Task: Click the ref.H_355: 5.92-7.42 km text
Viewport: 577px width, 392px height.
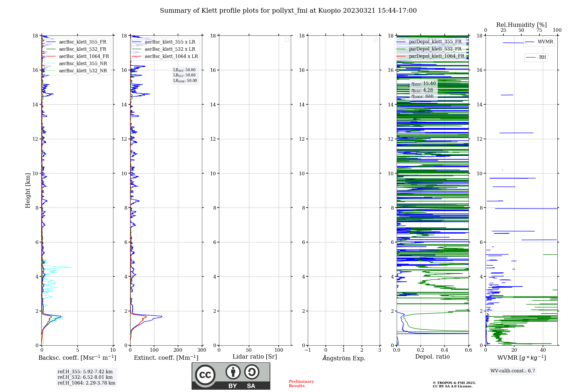Action: click(85, 372)
